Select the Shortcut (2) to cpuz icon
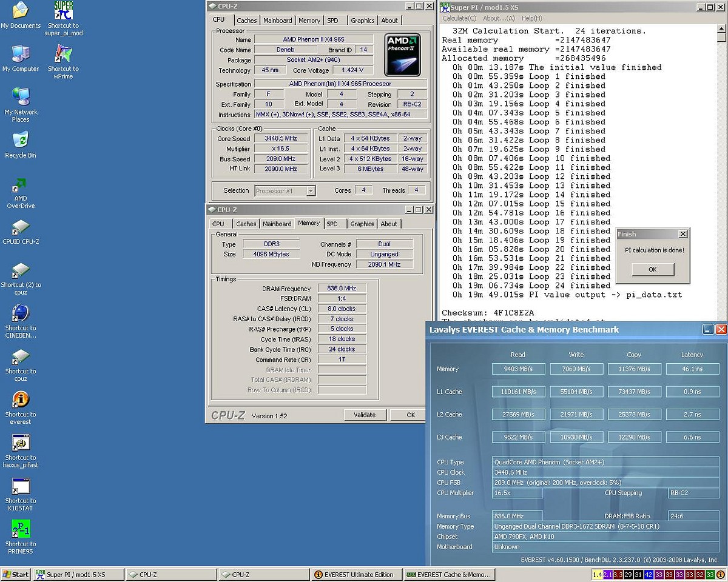Viewport: 728px width, 582px height. (21, 279)
